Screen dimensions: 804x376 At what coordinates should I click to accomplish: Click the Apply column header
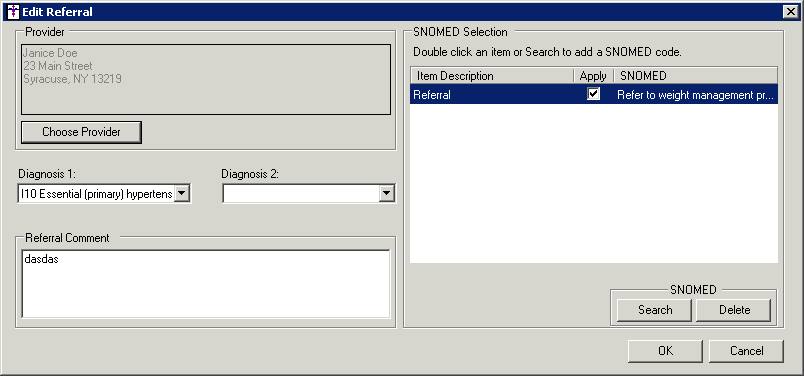pyautogui.click(x=593, y=76)
